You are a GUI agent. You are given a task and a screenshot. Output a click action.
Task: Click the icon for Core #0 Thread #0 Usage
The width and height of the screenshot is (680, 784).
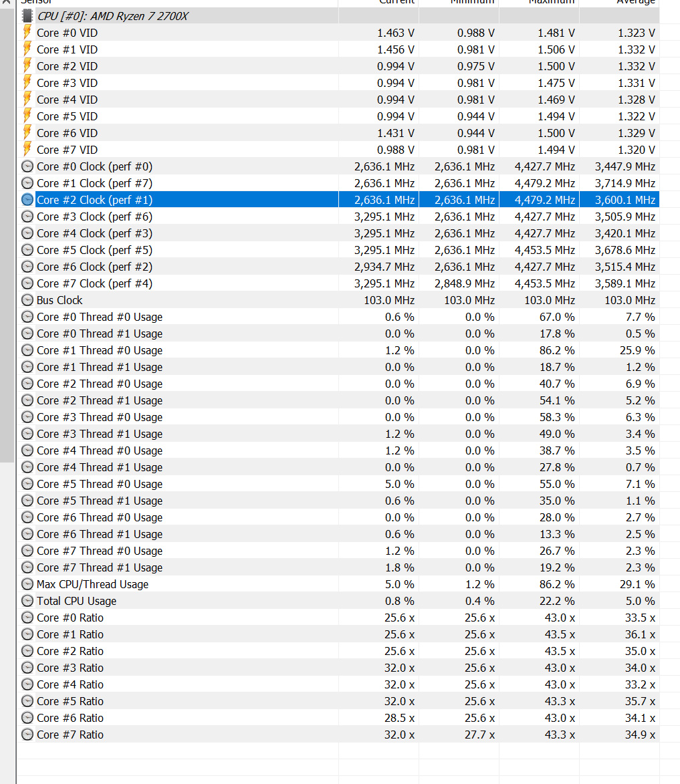[x=27, y=317]
